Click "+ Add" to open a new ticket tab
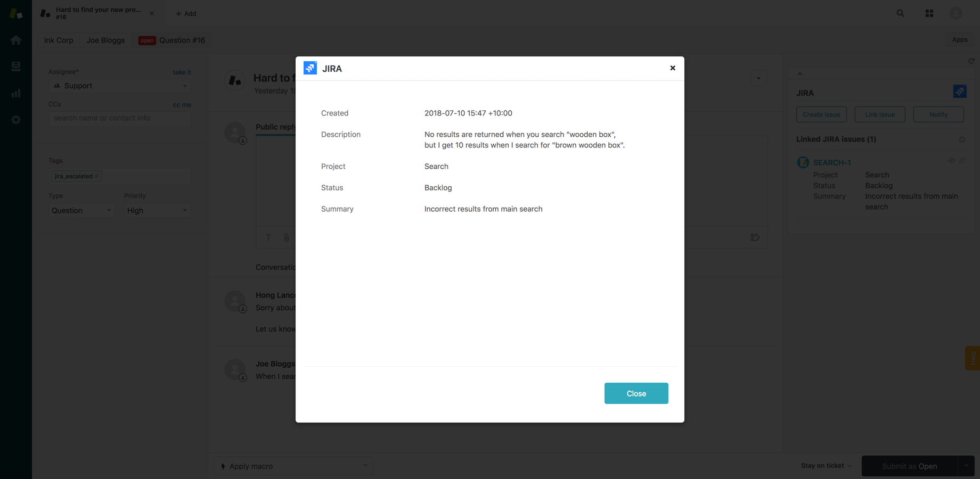Image resolution: width=980 pixels, height=479 pixels. click(186, 13)
